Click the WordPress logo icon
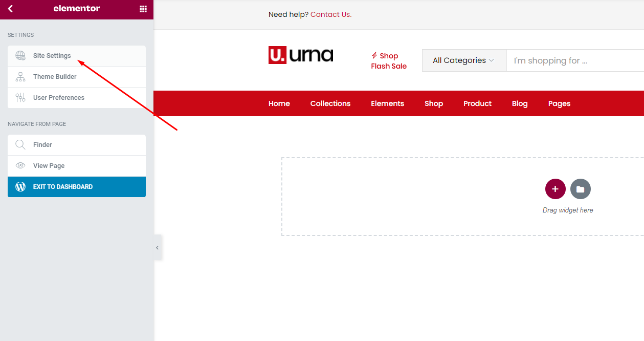The width and height of the screenshot is (644, 341). tap(20, 187)
